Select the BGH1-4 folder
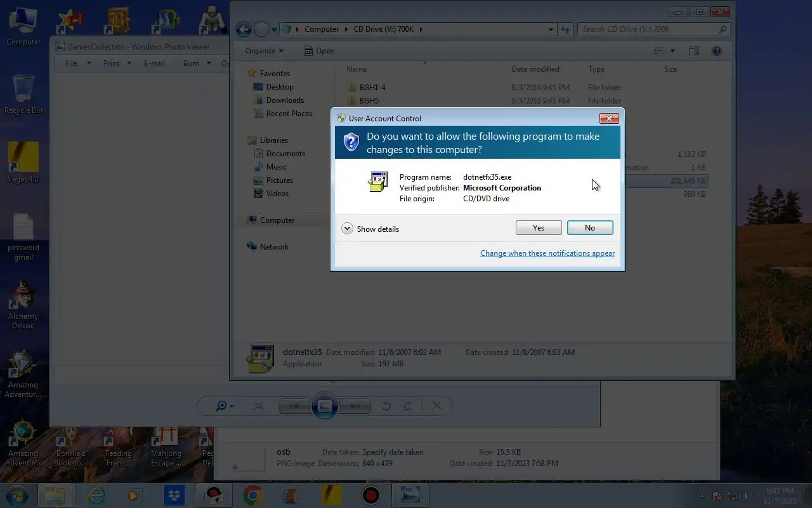 coord(366,88)
